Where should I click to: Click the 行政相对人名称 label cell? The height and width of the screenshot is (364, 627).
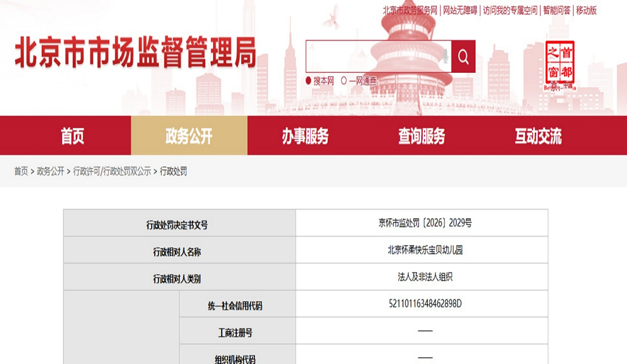[180, 249]
